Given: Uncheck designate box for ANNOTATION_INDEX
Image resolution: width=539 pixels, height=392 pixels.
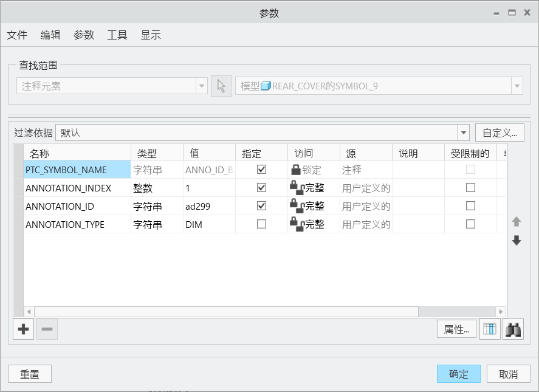Looking at the screenshot, I should (261, 188).
